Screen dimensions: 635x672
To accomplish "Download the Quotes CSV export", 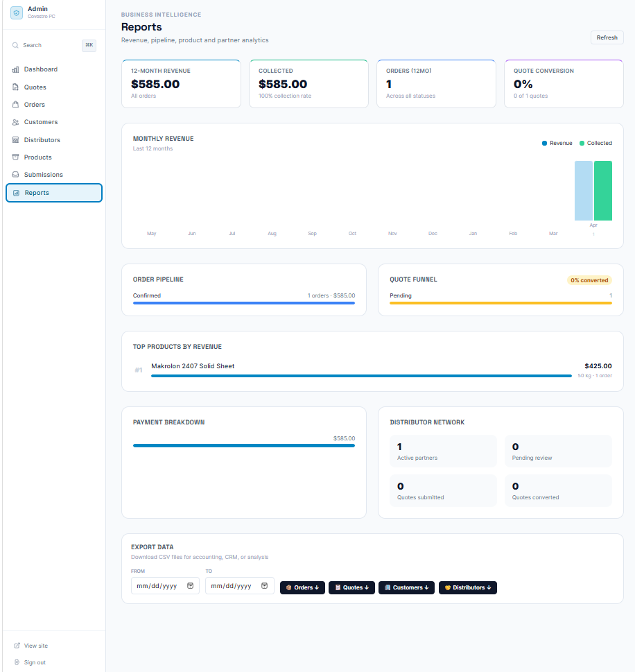I will click(x=351, y=587).
